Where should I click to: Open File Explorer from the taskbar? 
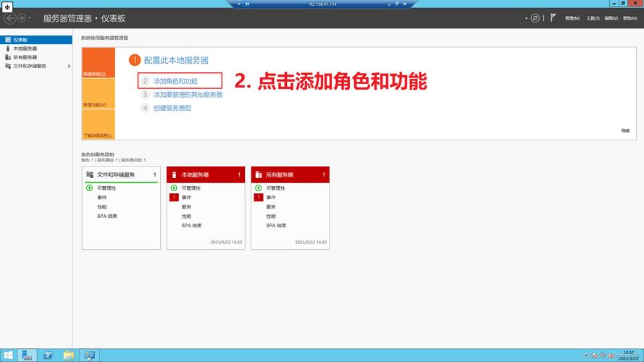69,355
